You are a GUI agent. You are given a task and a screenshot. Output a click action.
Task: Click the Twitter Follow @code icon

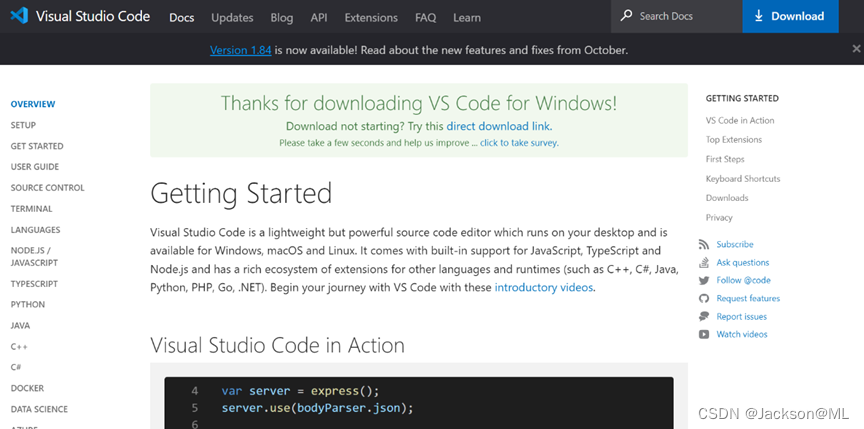click(704, 280)
